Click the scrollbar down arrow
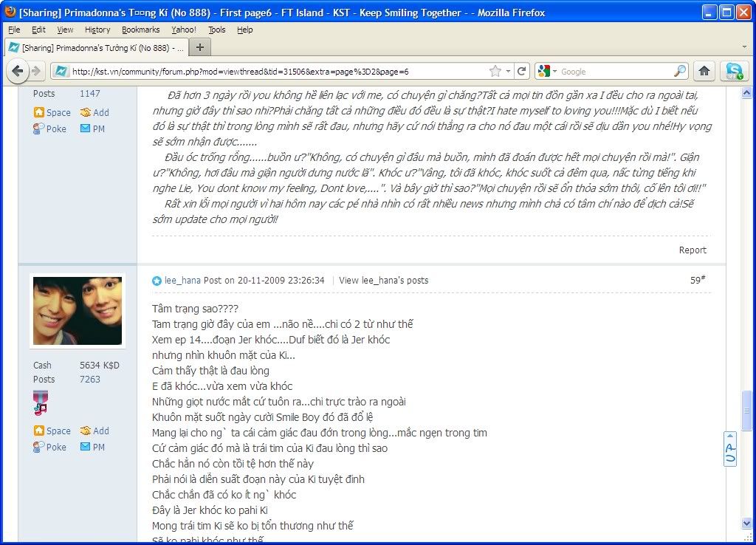 pyautogui.click(x=747, y=524)
